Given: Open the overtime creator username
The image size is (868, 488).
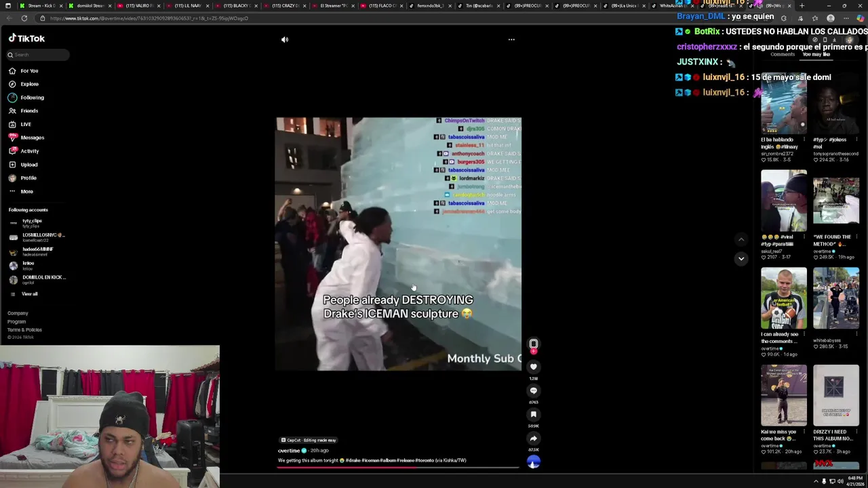Looking at the screenshot, I should pos(289,450).
